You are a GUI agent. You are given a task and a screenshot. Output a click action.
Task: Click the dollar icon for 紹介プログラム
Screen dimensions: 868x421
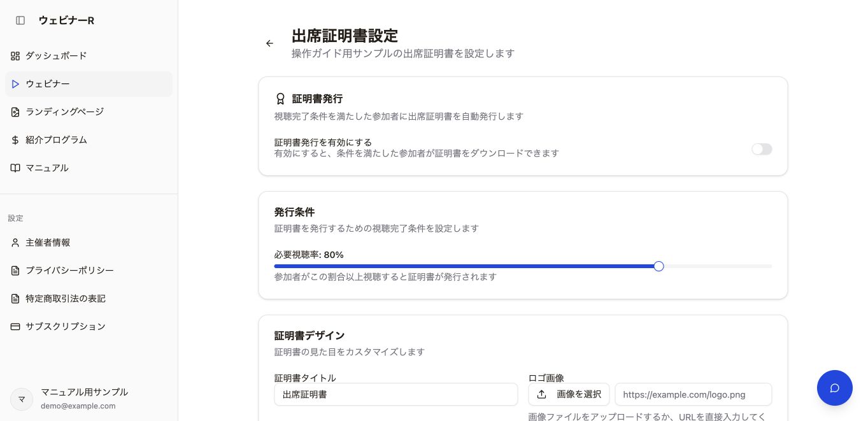click(15, 140)
